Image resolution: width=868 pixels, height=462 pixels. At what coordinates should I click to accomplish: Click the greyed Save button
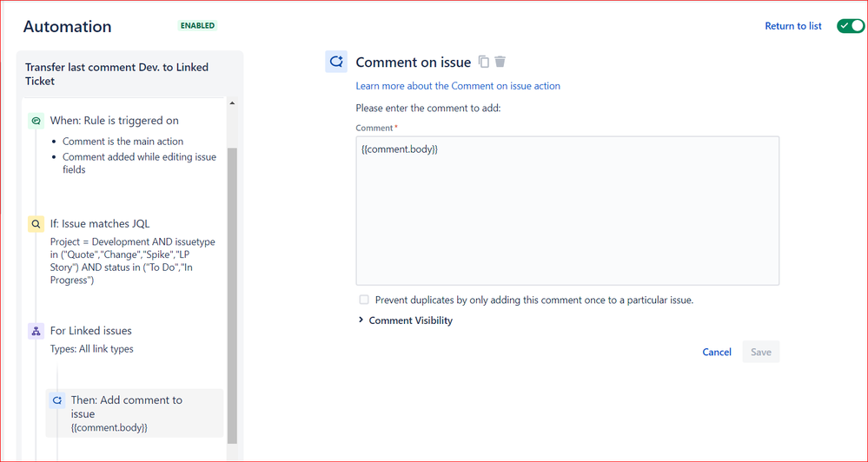click(761, 352)
